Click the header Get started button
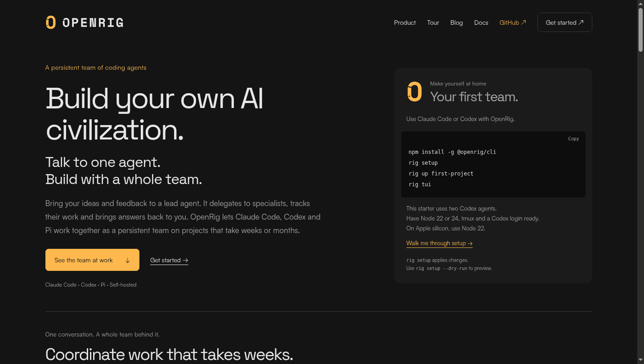644x364 pixels. (x=565, y=22)
